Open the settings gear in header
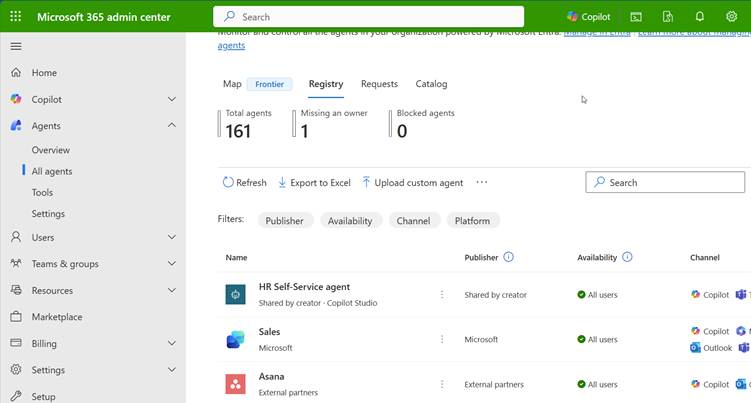The width and height of the screenshot is (751, 403). coord(731,17)
